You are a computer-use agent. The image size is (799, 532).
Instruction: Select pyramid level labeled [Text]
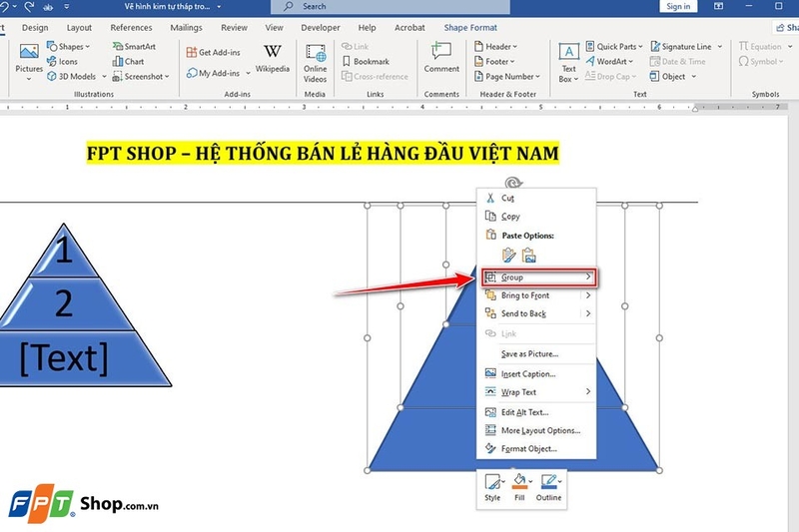(64, 359)
